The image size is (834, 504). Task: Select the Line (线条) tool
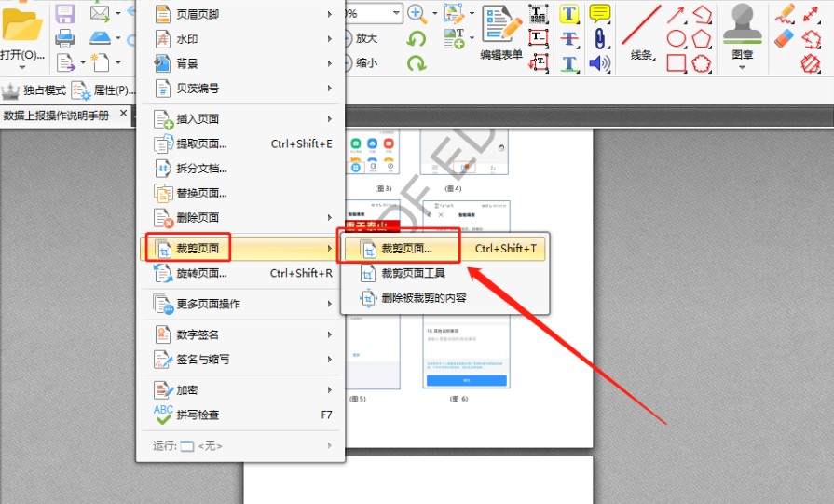pyautogui.click(x=642, y=32)
